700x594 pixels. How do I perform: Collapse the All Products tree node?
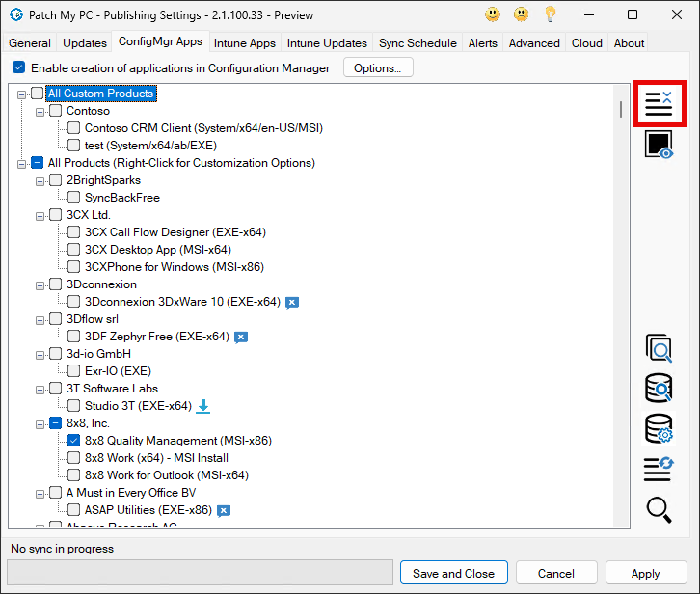(x=22, y=164)
